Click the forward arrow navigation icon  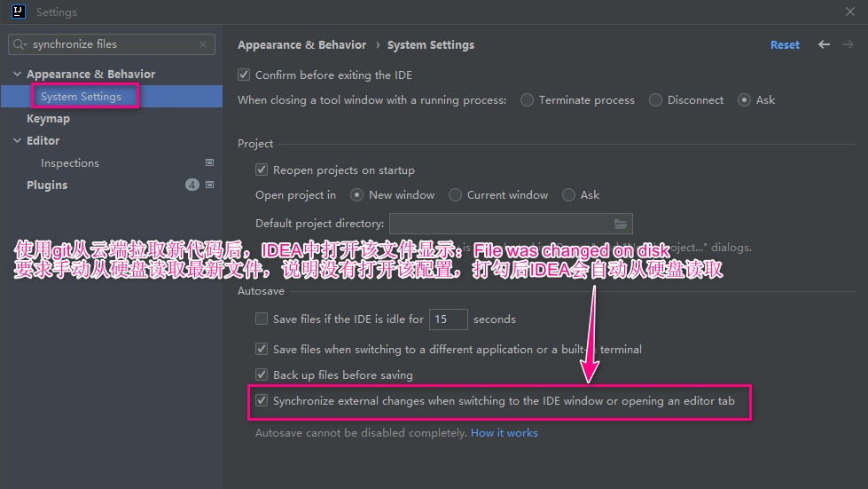(848, 45)
